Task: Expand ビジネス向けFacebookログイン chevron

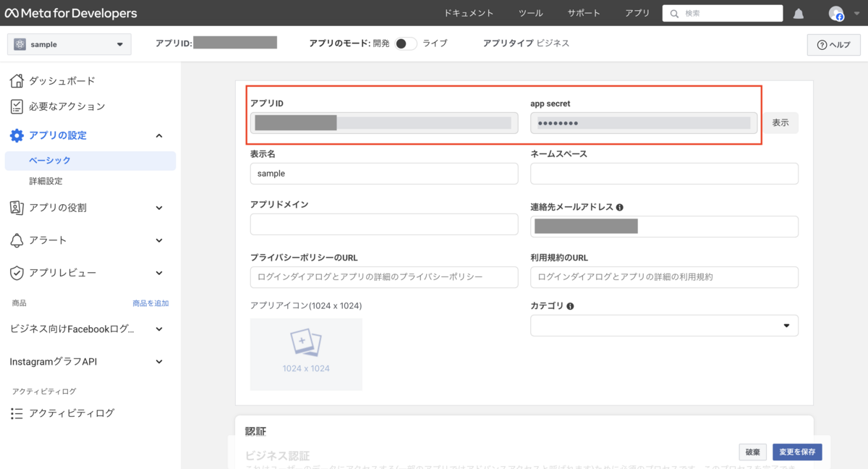Action: (159, 329)
